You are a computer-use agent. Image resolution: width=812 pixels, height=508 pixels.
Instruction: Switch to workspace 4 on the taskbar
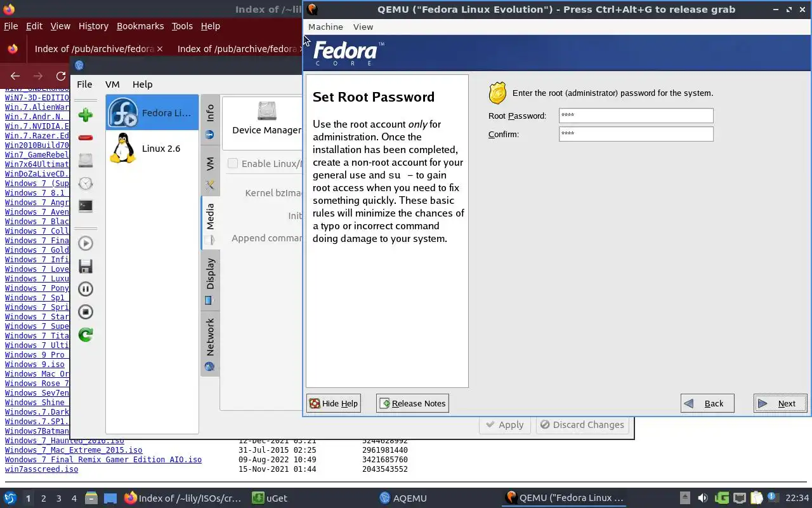pos(74,498)
